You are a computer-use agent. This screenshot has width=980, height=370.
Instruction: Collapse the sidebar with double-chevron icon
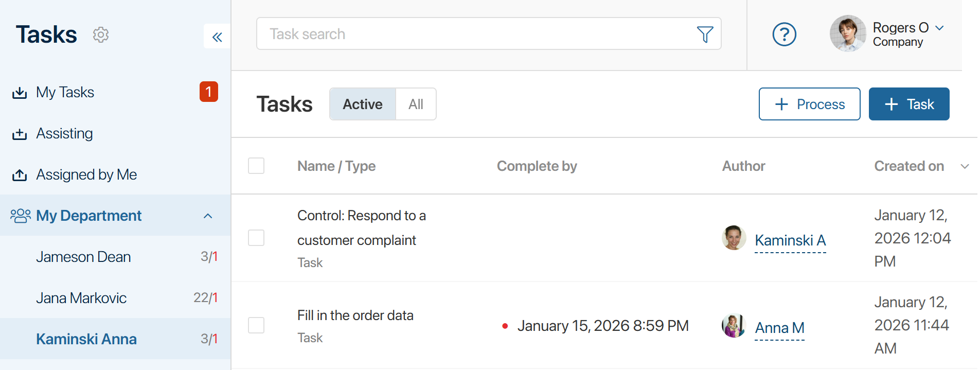(x=217, y=37)
